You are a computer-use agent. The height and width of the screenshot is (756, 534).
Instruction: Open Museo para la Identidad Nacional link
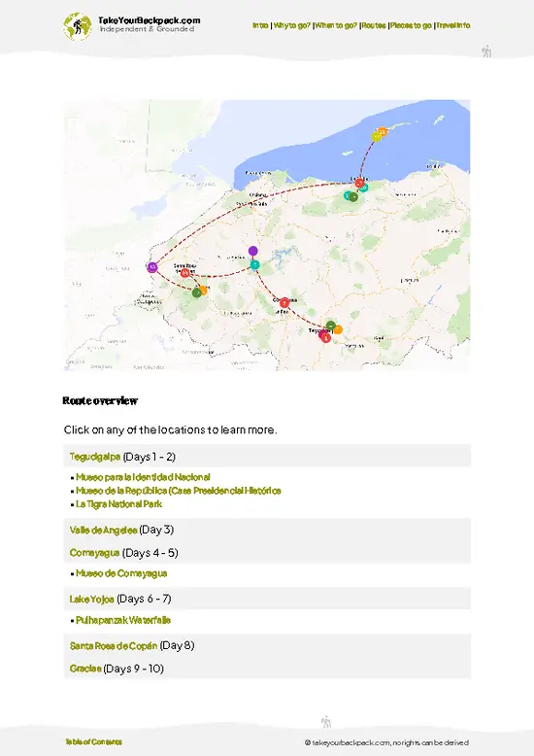pos(143,477)
